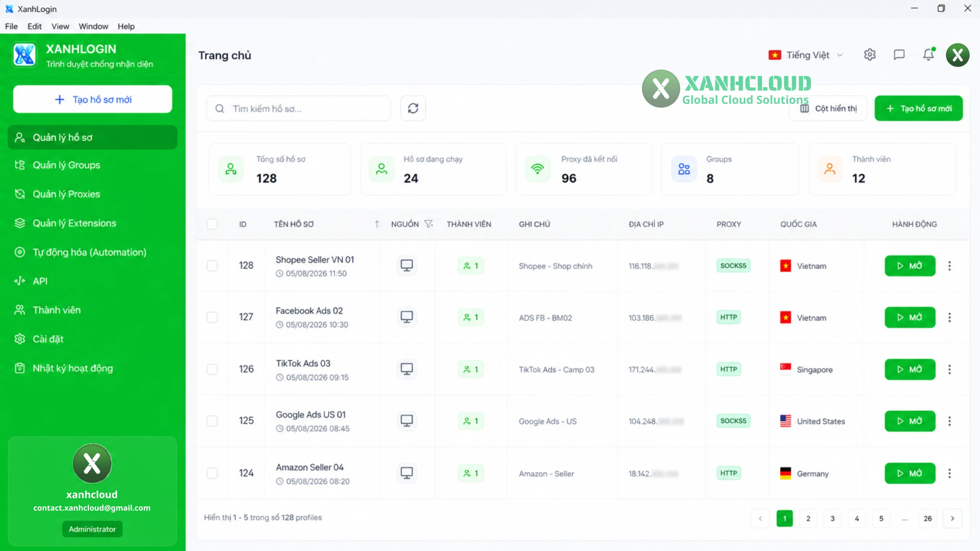The image size is (980, 551).
Task: Go to page 2 of profiles
Action: 808,518
